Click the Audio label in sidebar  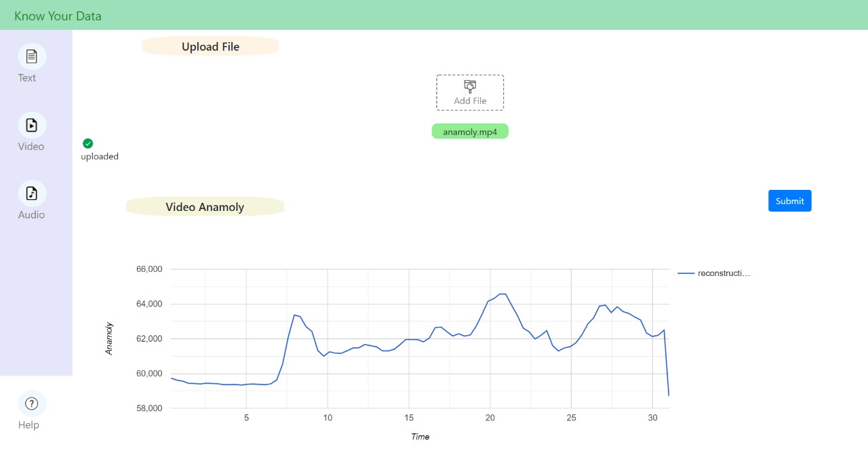point(31,215)
